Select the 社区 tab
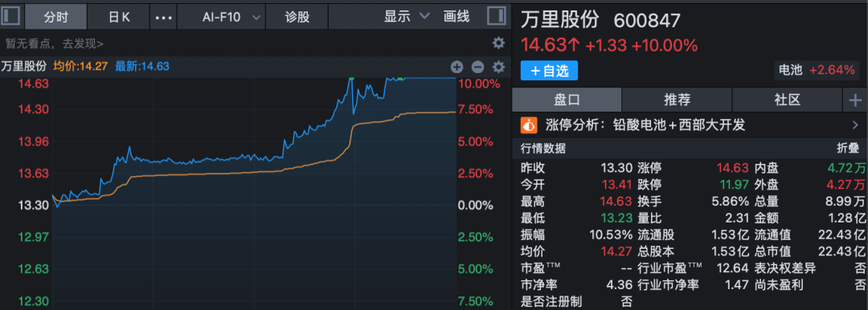This screenshot has height=310, width=868. click(787, 100)
